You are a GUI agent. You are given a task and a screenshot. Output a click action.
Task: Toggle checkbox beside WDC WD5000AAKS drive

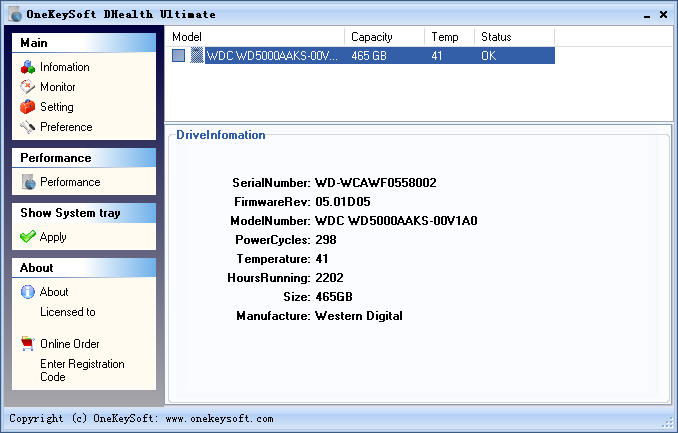tap(178, 56)
